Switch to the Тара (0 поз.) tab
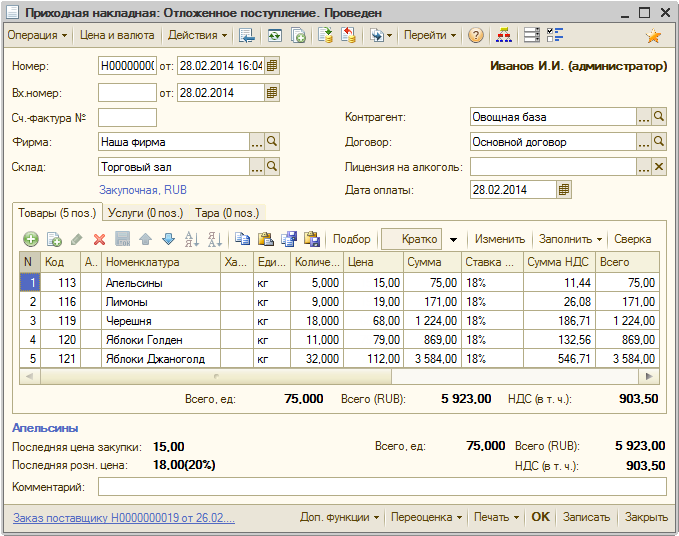This screenshot has height=536, width=679. (x=227, y=213)
